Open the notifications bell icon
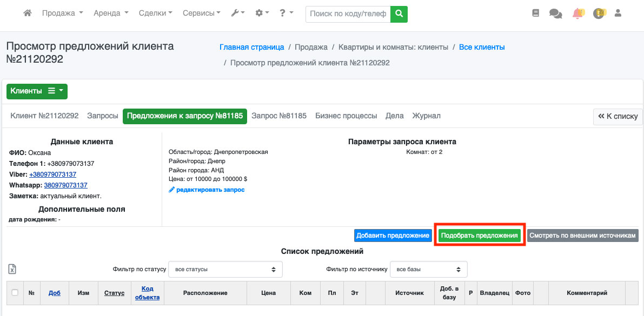Screen dimensions: 644x316 click(x=577, y=14)
